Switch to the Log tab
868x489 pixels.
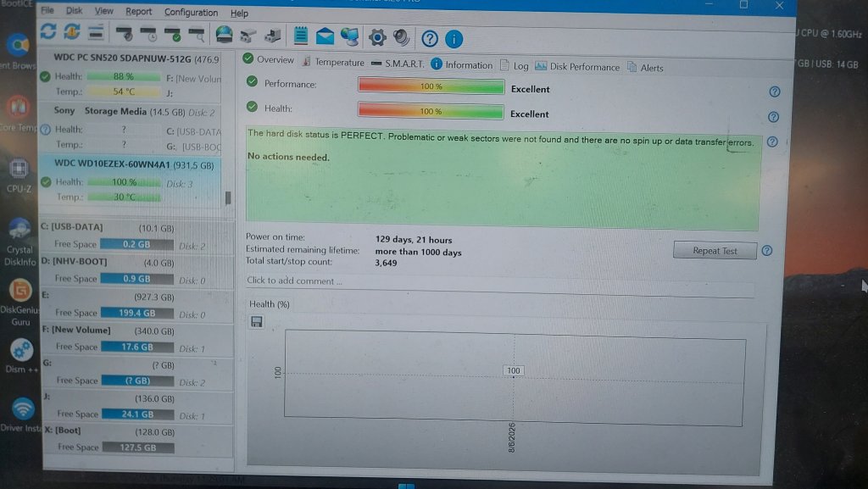pyautogui.click(x=515, y=66)
